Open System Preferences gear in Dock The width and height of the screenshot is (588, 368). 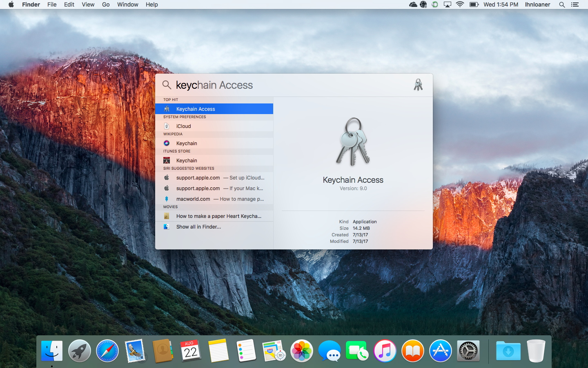[468, 351]
